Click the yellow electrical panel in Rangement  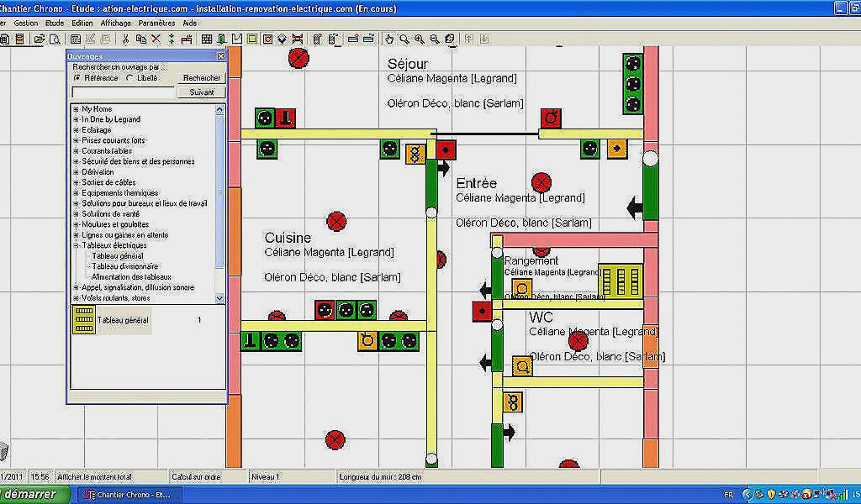coord(621,282)
